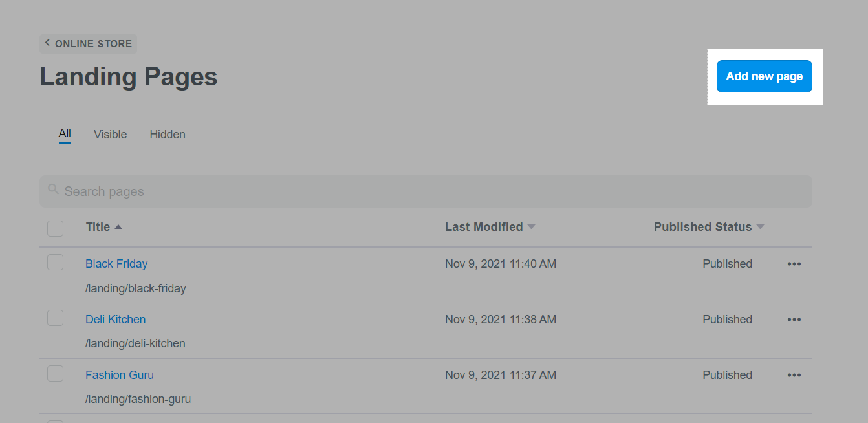Tick the Deli Kitchen row checkbox

(x=56, y=318)
